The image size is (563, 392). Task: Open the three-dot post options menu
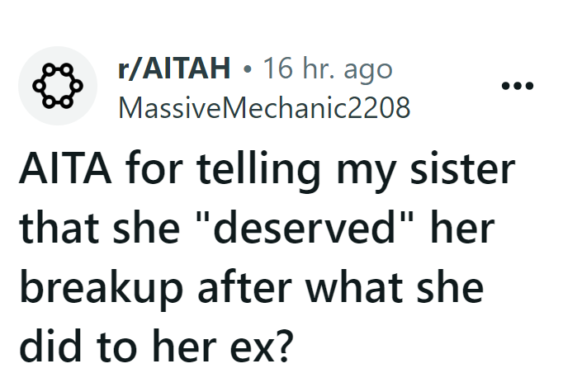518,86
